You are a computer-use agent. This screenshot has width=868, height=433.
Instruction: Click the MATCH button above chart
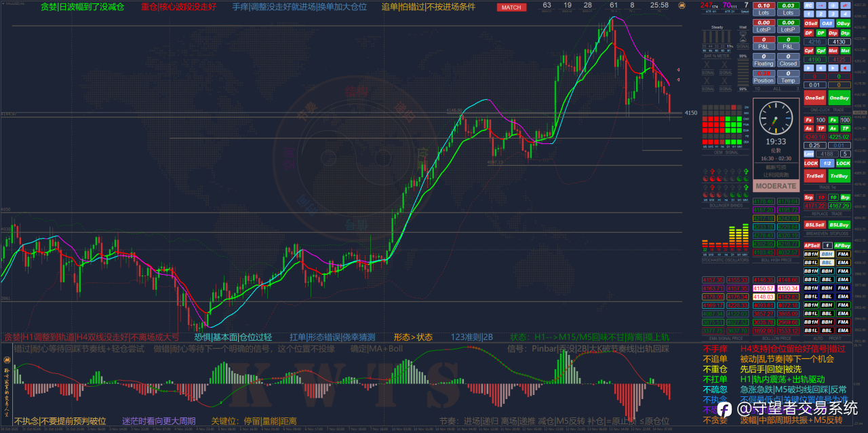click(x=512, y=7)
